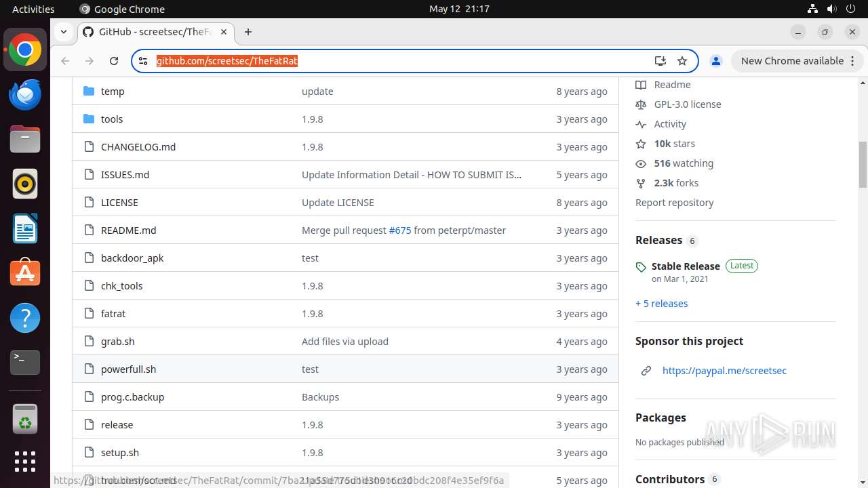Open Releases heading
868x488 pixels.
coord(659,240)
